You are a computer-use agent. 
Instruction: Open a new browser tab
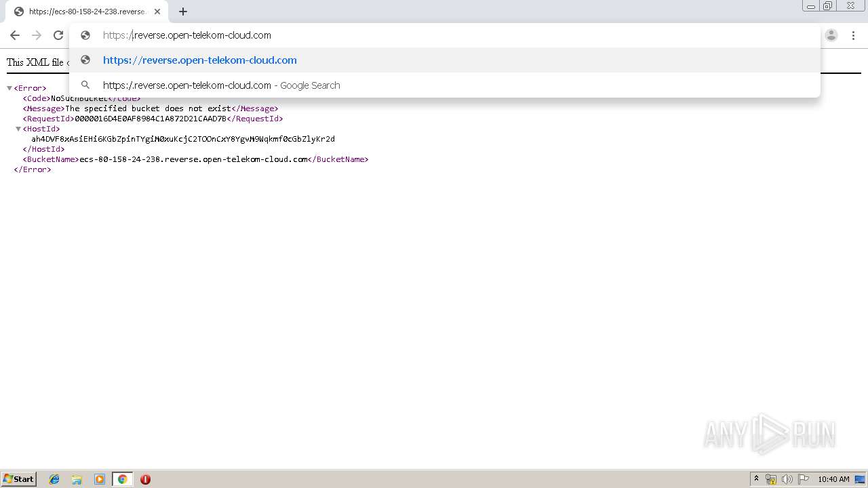183,12
